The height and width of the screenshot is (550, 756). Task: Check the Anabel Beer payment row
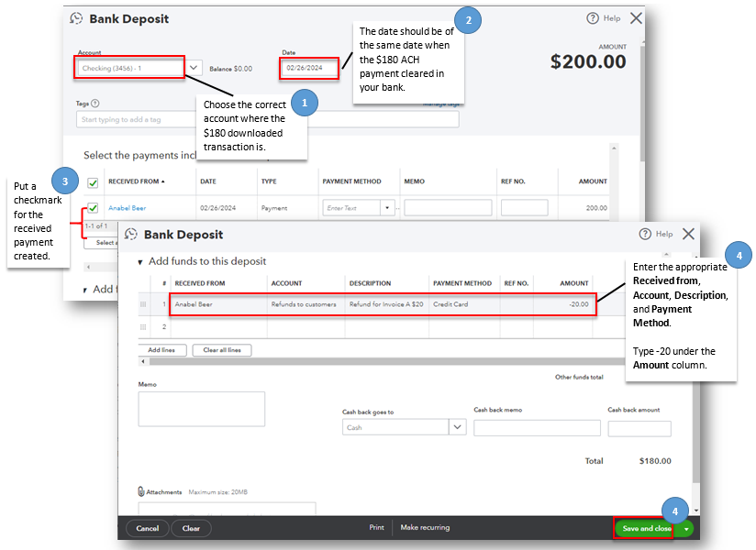[92, 208]
